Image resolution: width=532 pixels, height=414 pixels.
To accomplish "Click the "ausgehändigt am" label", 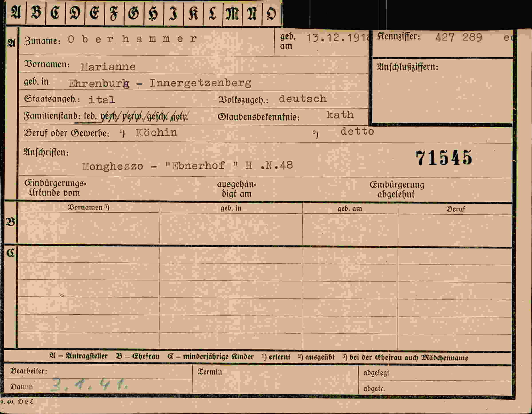I will tap(236, 189).
